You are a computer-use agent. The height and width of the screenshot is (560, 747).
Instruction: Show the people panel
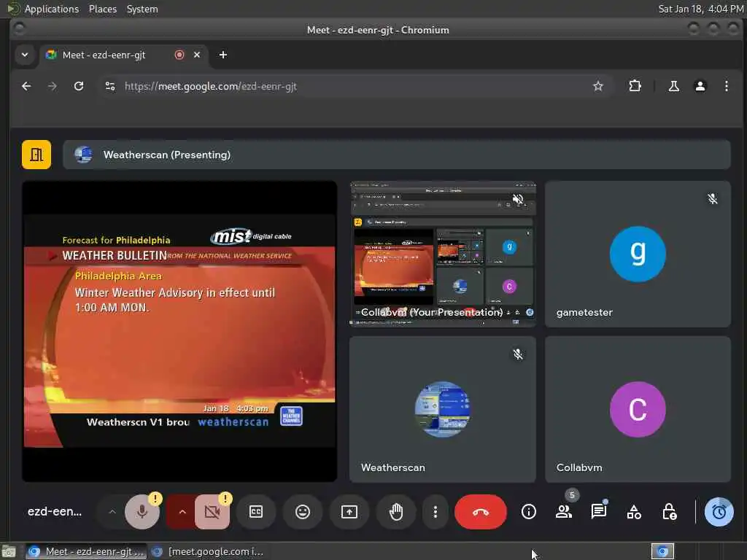(x=564, y=512)
